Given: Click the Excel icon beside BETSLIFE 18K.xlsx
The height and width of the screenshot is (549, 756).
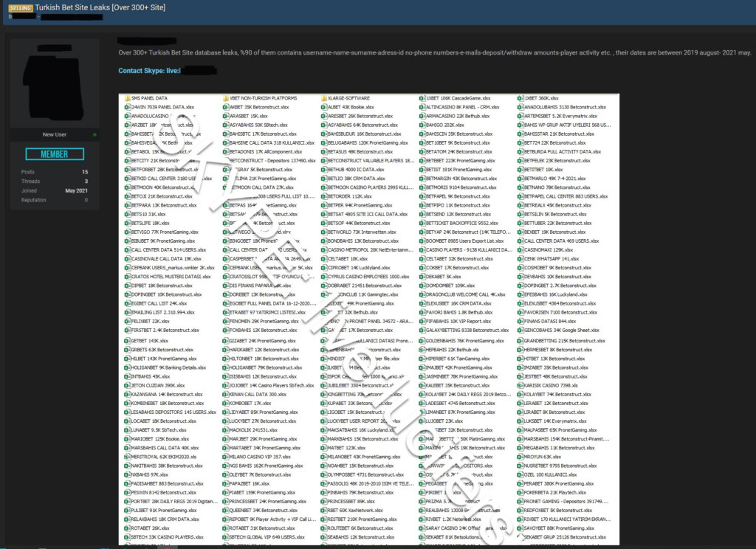Looking at the screenshot, I should (127, 223).
